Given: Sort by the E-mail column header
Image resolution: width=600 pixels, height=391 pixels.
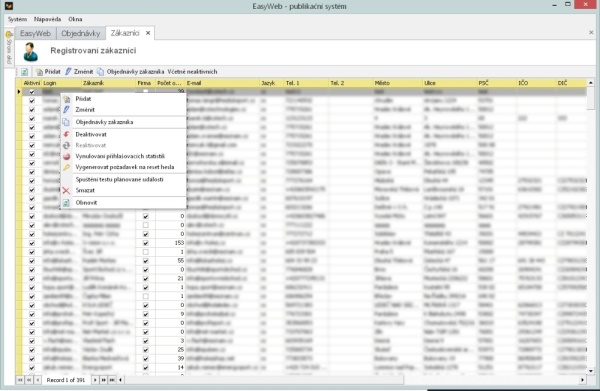Looking at the screenshot, I should (222, 83).
